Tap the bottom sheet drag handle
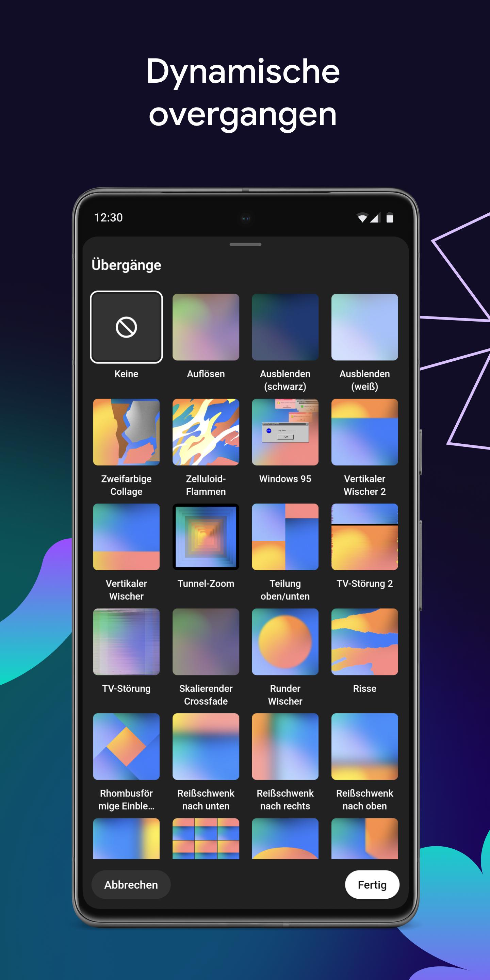The image size is (490, 980). coord(245,244)
